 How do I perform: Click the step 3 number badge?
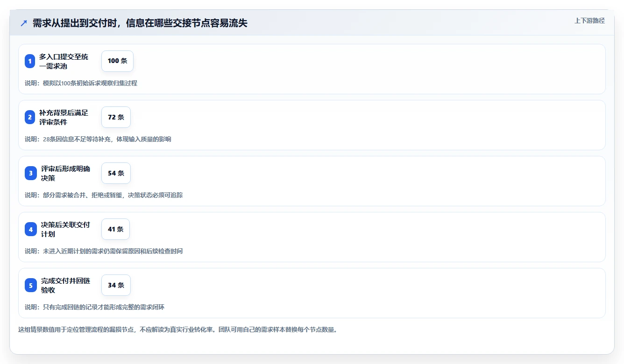(31, 173)
